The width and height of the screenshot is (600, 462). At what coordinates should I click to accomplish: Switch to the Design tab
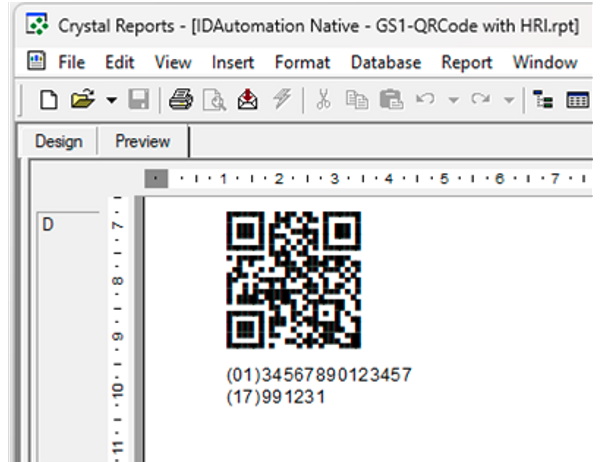[x=58, y=141]
